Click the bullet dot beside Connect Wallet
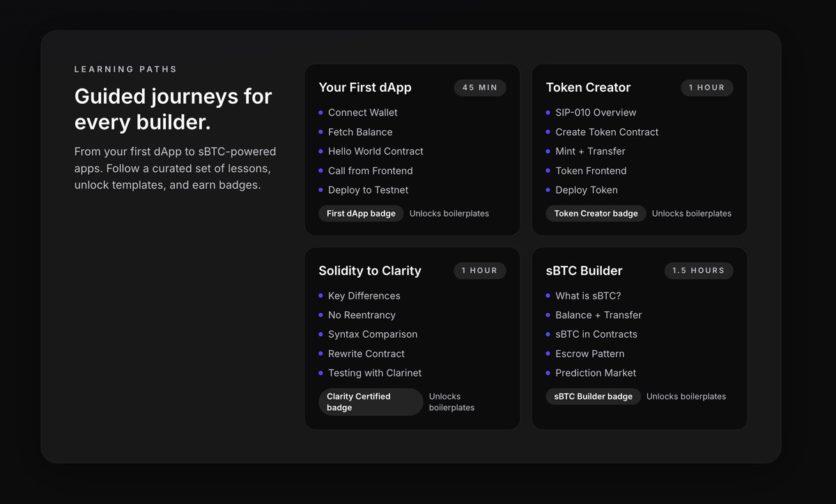The image size is (836, 504). pos(321,113)
